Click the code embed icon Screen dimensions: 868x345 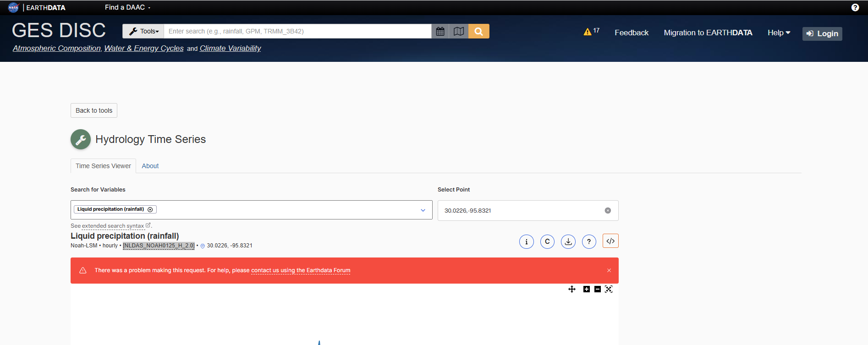pos(610,241)
